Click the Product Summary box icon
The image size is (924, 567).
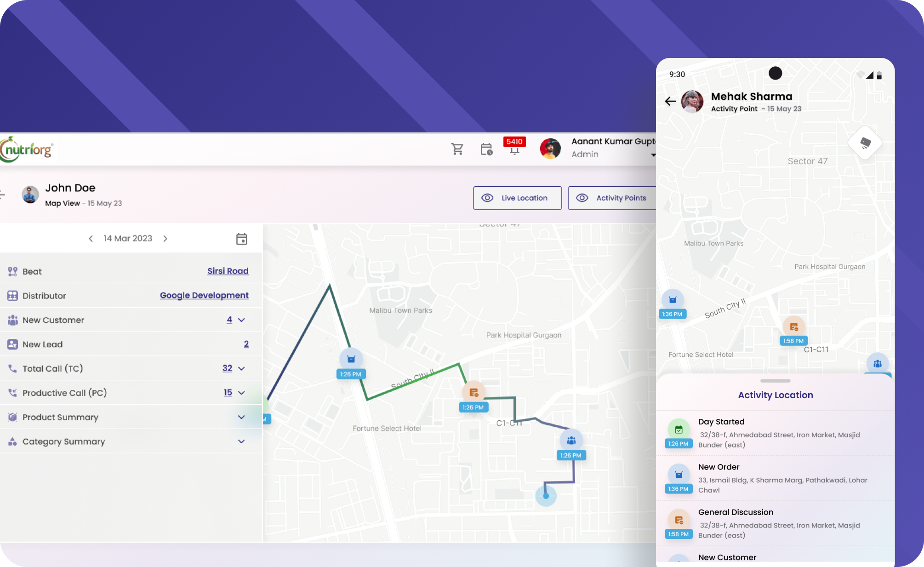click(x=12, y=417)
